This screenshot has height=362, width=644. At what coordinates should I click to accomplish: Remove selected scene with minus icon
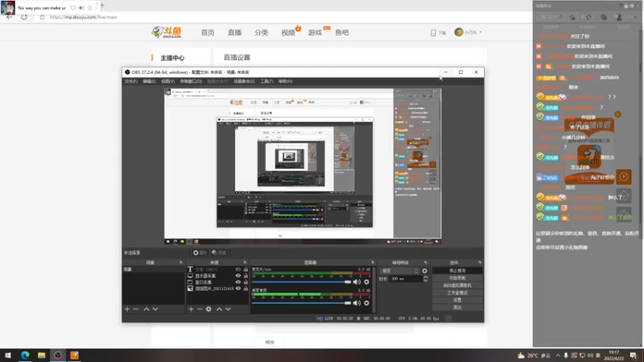(x=136, y=309)
